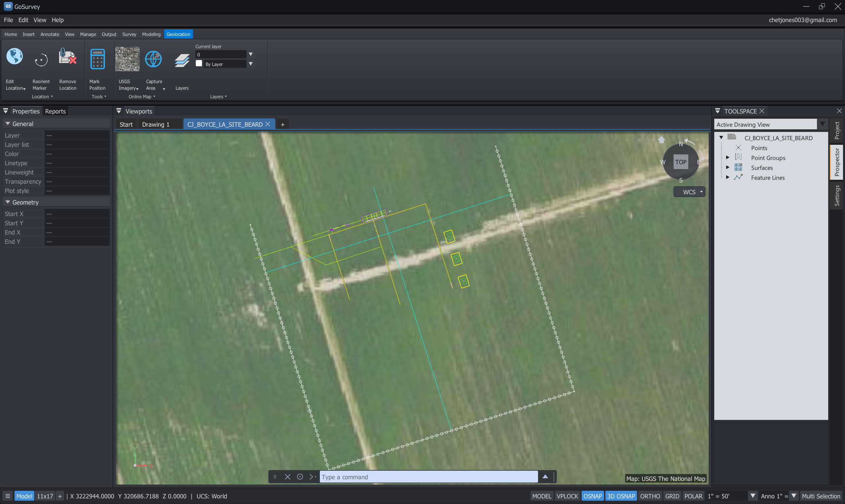Add a new drawing tab with plus
Screen dimensions: 845x504
pyautogui.click(x=282, y=124)
